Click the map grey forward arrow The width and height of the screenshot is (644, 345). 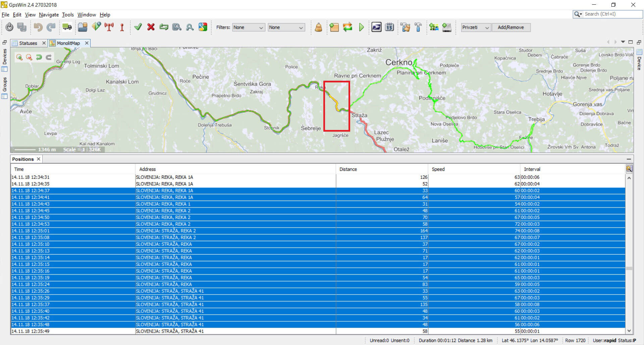click(49, 57)
